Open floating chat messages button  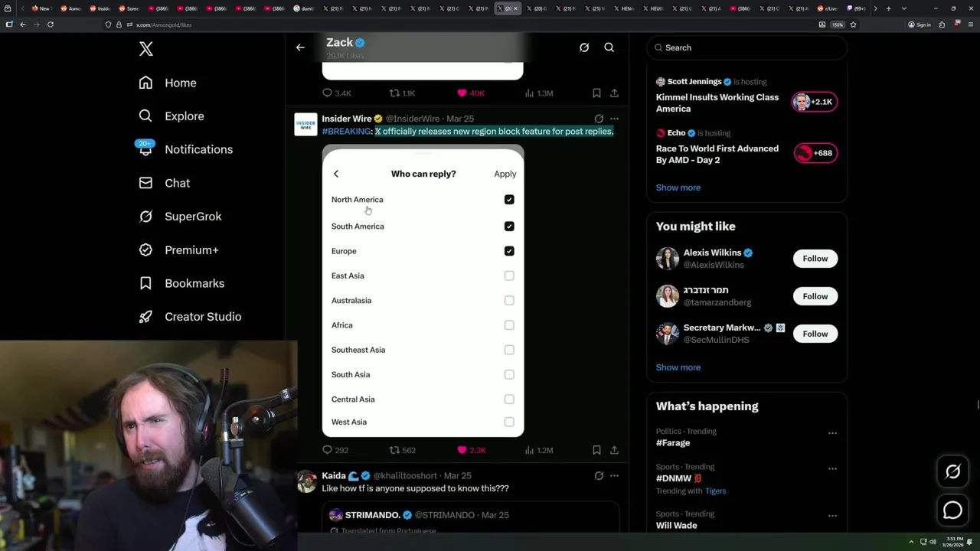coord(952,510)
